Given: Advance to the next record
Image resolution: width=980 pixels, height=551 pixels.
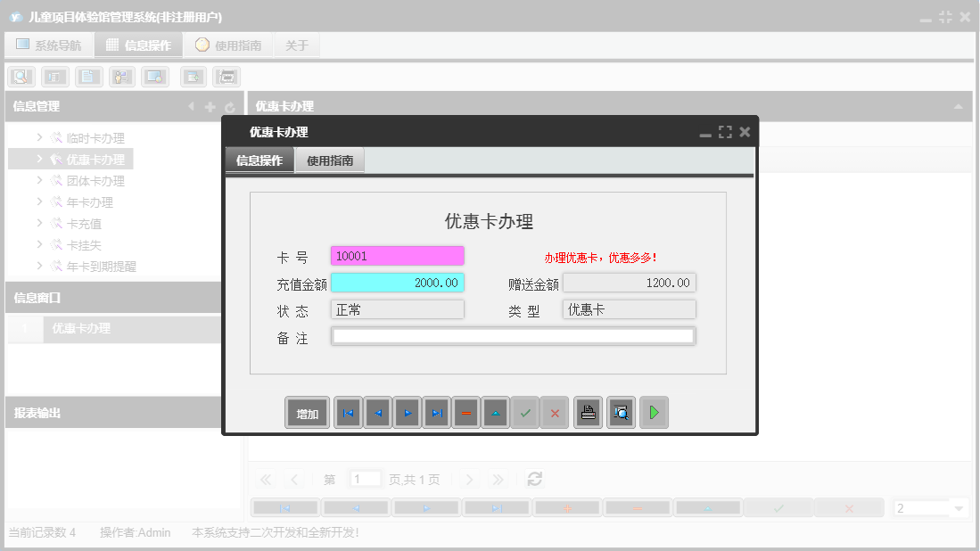Looking at the screenshot, I should tap(407, 412).
